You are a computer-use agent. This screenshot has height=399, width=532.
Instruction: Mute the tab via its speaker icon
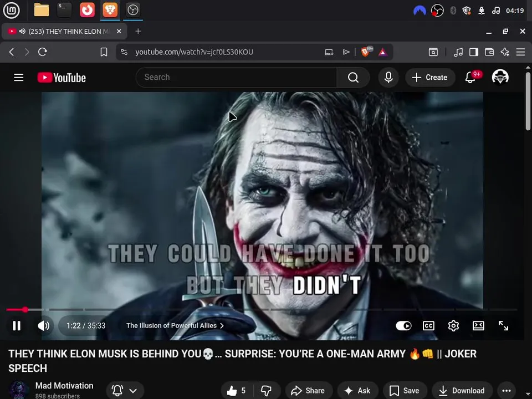pyautogui.click(x=22, y=31)
